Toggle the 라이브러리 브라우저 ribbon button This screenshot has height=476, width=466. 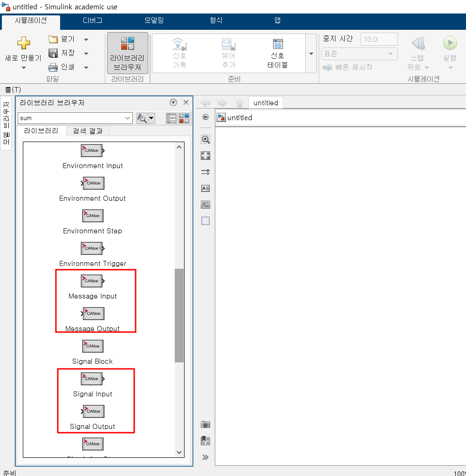pyautogui.click(x=128, y=53)
